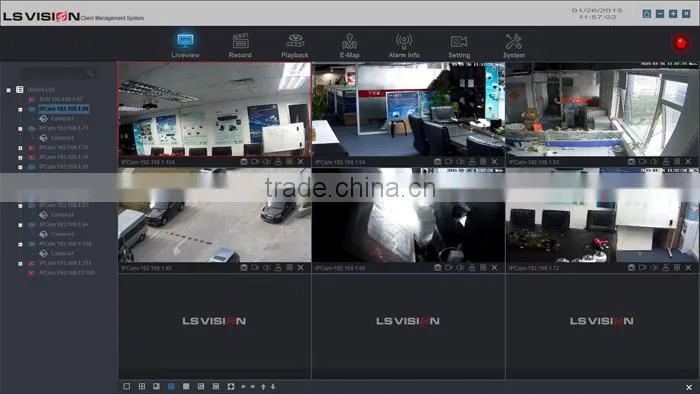This screenshot has height=394, width=700.
Task: Switch to single-window layout
Action: click(x=127, y=386)
